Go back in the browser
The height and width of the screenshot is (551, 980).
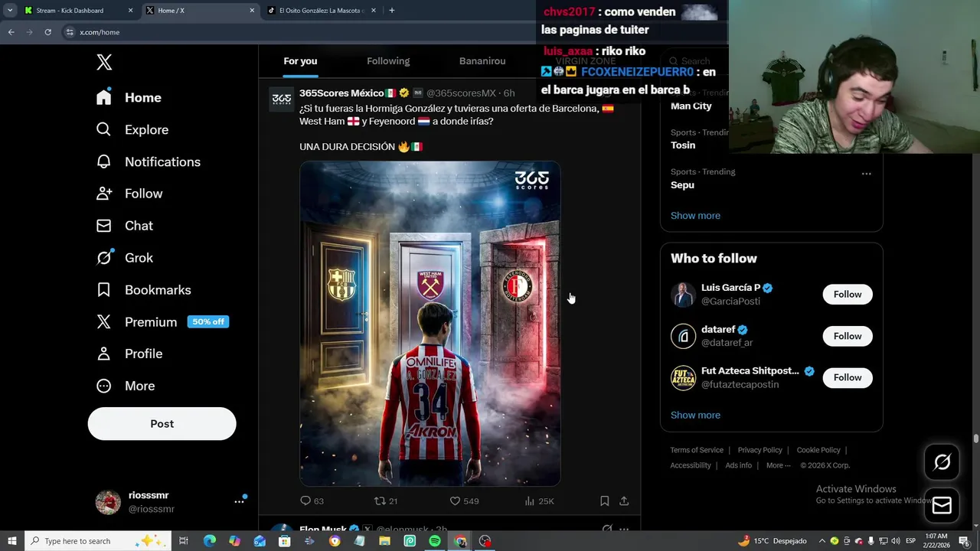point(11,32)
